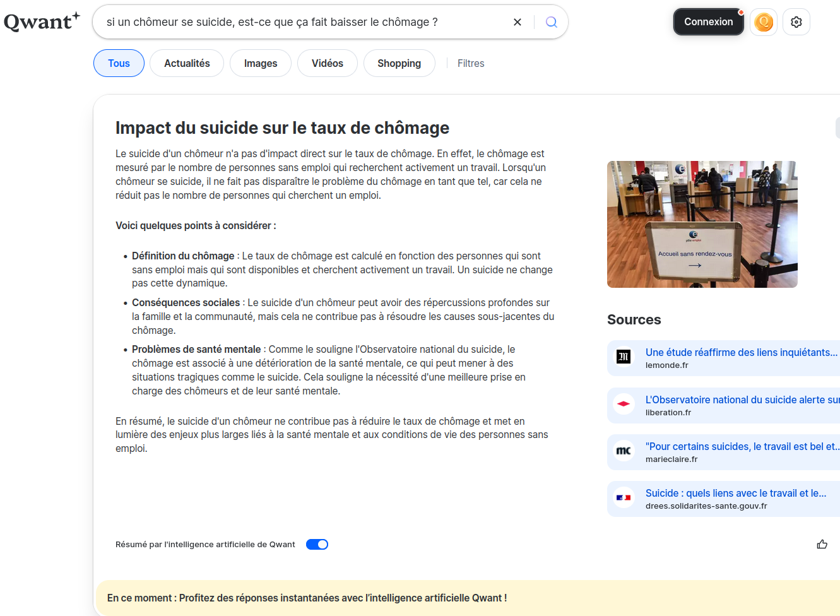
Task: Open the Filtres options
Action: (x=471, y=63)
